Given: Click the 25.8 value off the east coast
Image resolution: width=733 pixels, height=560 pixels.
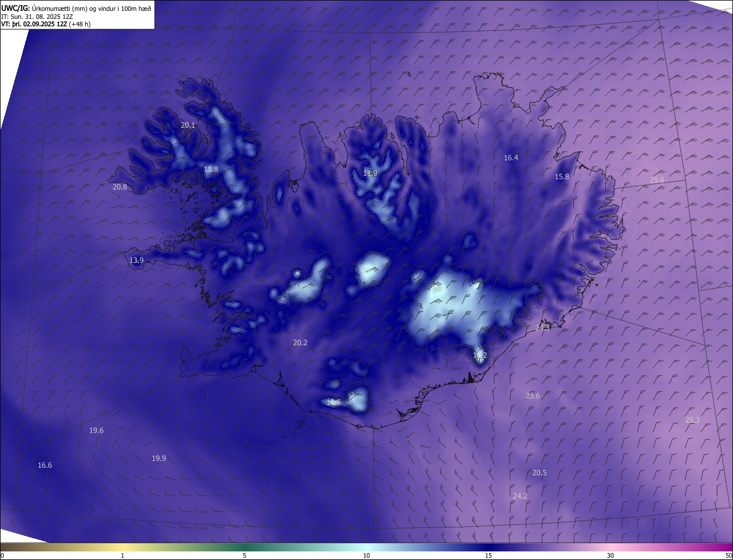Looking at the screenshot, I should pos(657,180).
